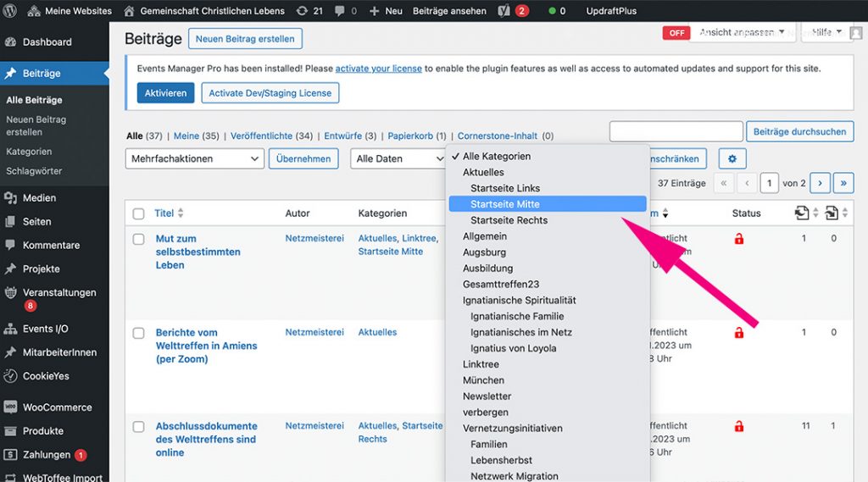Viewport: 868px width, 482px height.
Task: Toggle the red OFF switch
Action: (676, 33)
